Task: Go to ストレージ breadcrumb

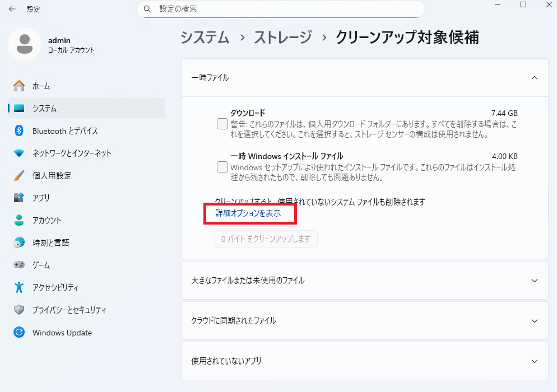Action: pos(283,38)
